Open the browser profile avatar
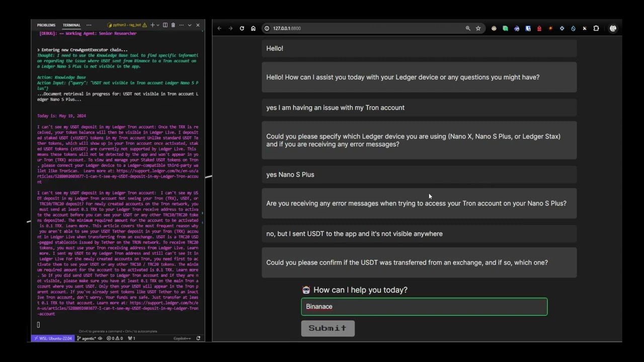Screen dimensions: 644x362 coord(613,29)
